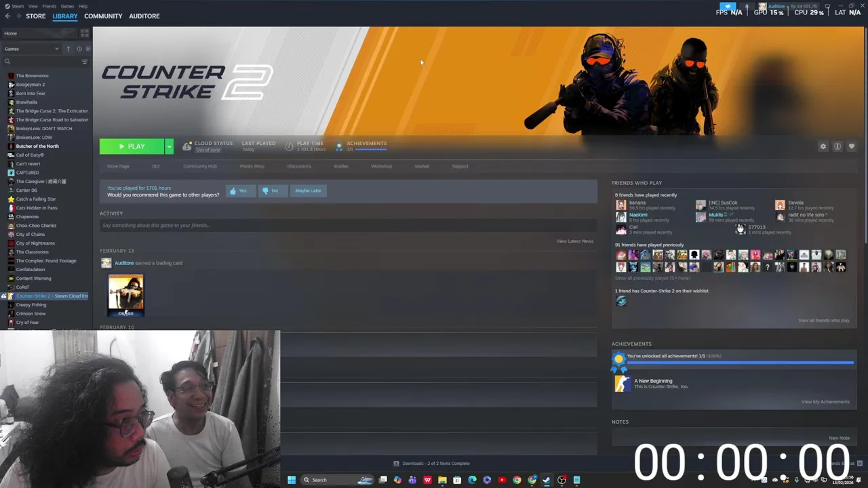Click the library search field
The width and height of the screenshot is (868, 488).
pyautogui.click(x=44, y=62)
